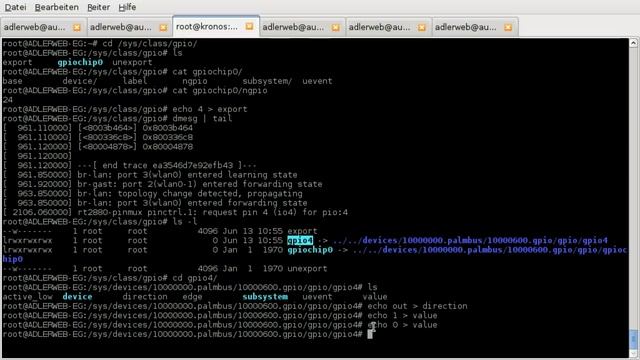This screenshot has width=640, height=360.
Task: Click the 'echo 0 > value' command
Action: (x=402, y=325)
